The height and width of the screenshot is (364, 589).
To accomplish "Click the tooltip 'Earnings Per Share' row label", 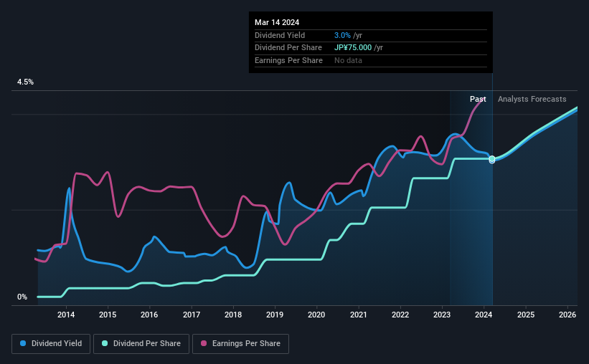I will click(x=288, y=60).
